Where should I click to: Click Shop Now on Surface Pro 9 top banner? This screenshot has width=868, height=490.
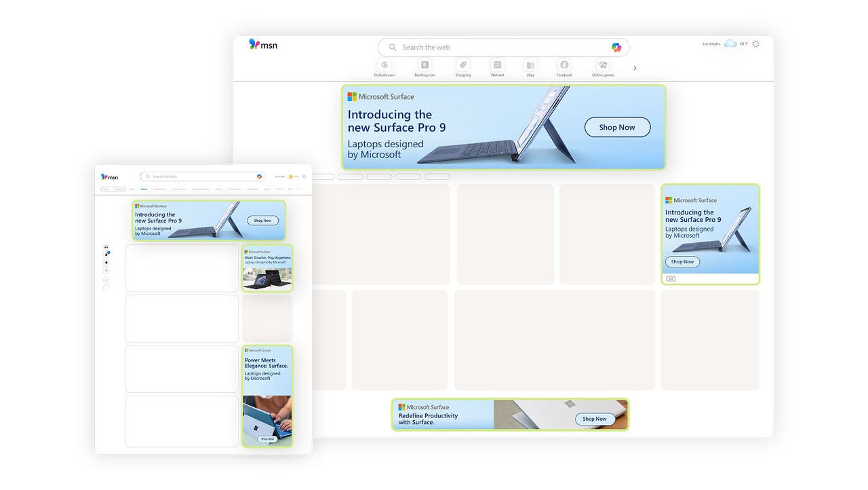coord(617,128)
